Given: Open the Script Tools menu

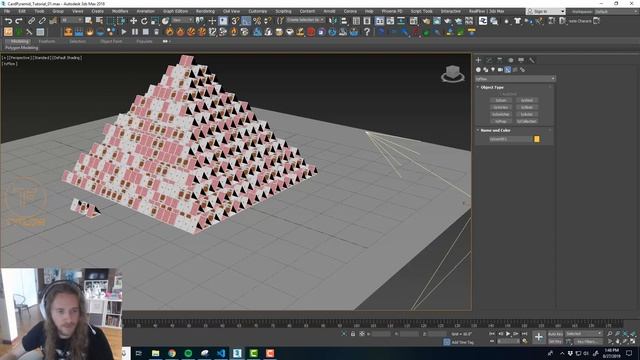Looking at the screenshot, I should pyautogui.click(x=421, y=11).
